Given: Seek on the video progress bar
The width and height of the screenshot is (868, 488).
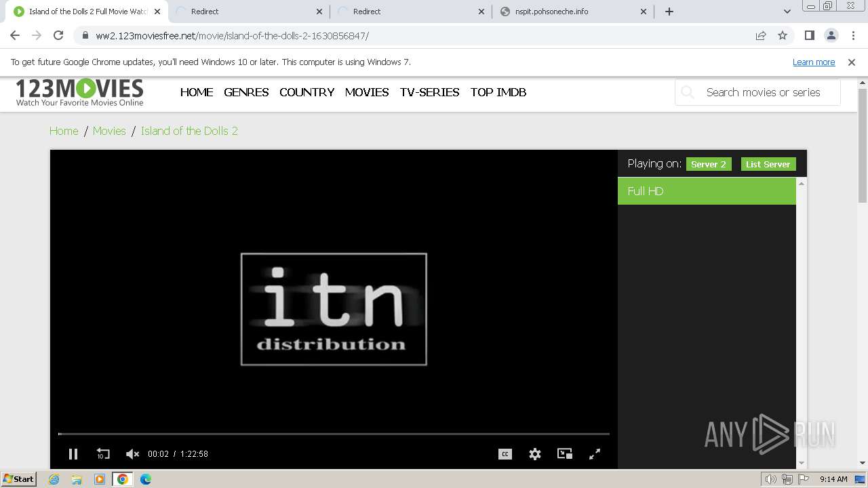Looking at the screenshot, I should coord(334,434).
